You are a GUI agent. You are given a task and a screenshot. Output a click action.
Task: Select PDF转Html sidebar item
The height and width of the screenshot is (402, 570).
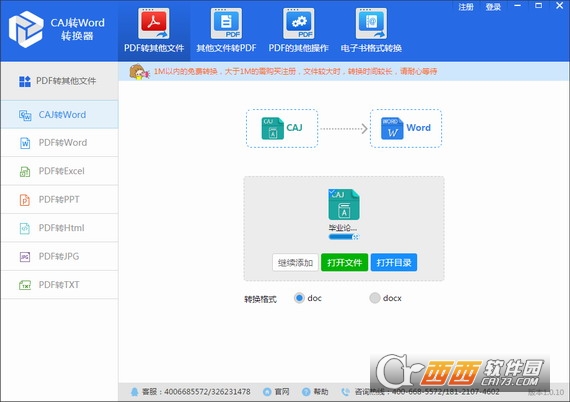click(59, 228)
